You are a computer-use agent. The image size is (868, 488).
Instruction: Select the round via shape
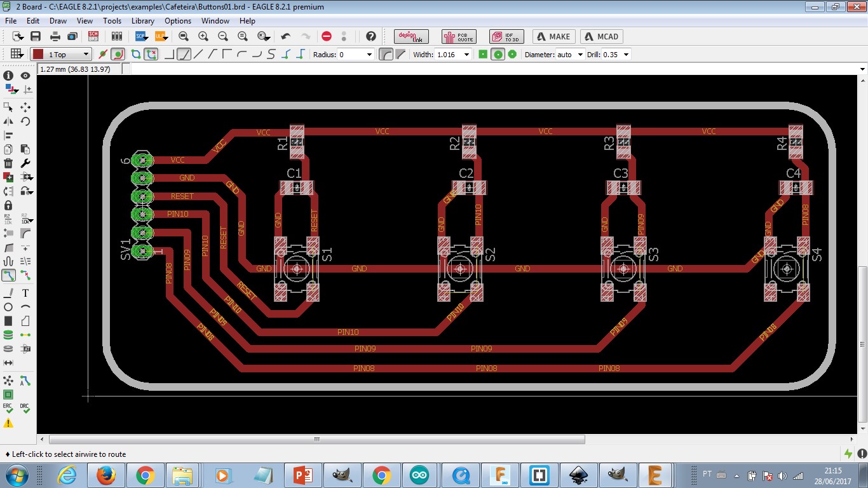pyautogui.click(x=498, y=55)
